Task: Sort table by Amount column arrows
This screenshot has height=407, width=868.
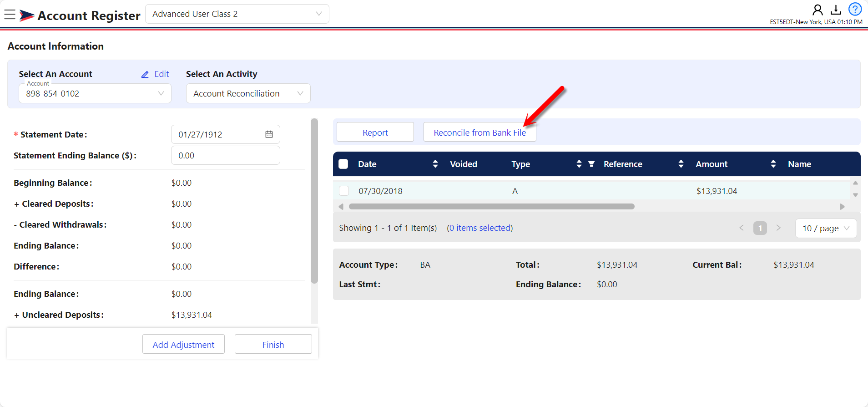Action: tap(773, 164)
